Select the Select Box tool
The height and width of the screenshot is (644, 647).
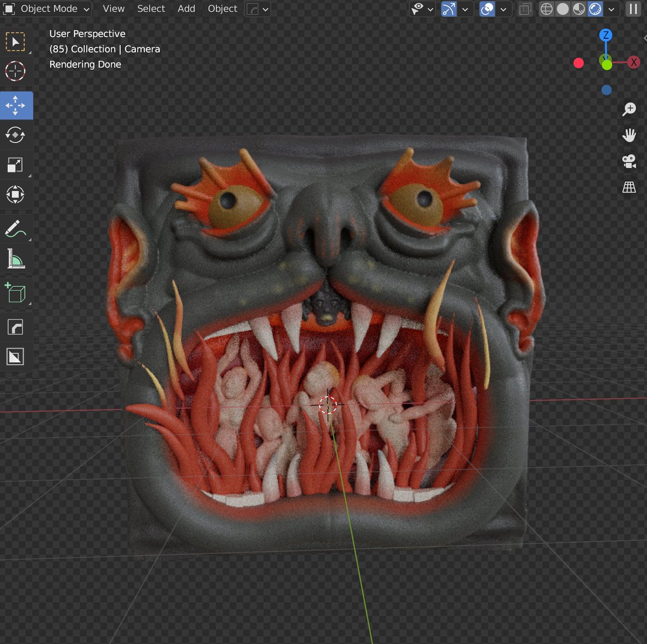pos(15,42)
